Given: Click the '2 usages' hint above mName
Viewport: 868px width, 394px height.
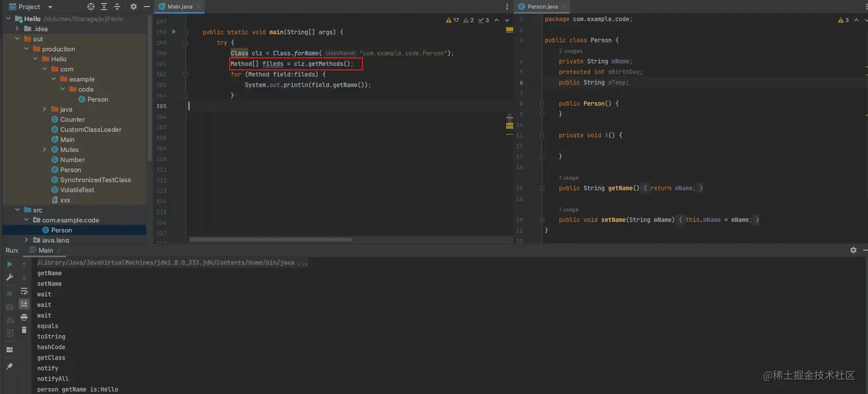Looking at the screenshot, I should (570, 51).
